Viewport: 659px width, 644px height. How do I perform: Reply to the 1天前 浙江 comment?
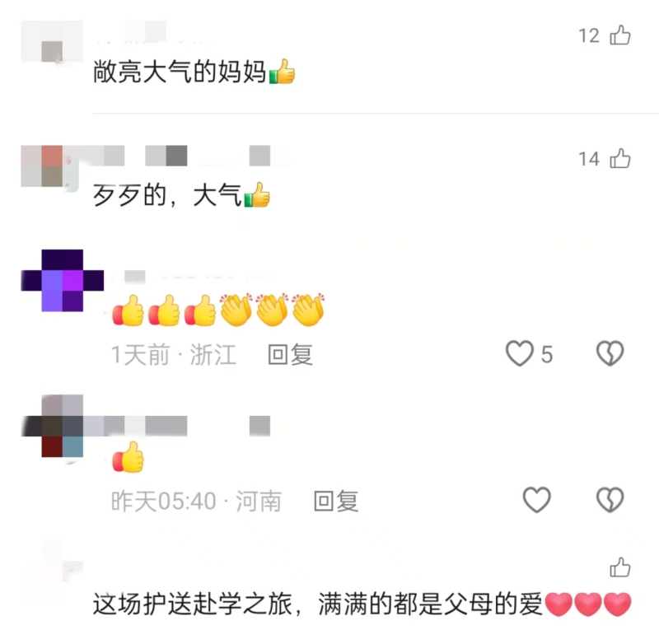291,354
